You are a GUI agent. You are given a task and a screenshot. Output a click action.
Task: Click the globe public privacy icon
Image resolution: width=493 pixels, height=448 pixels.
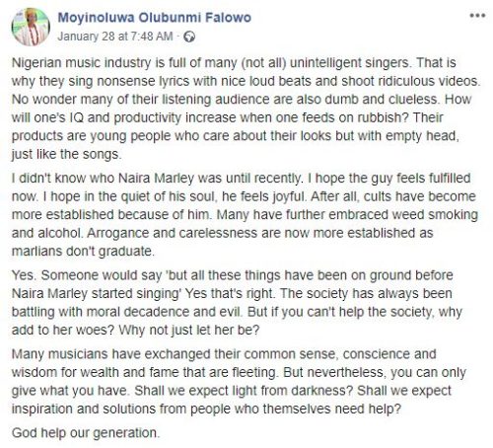189,37
